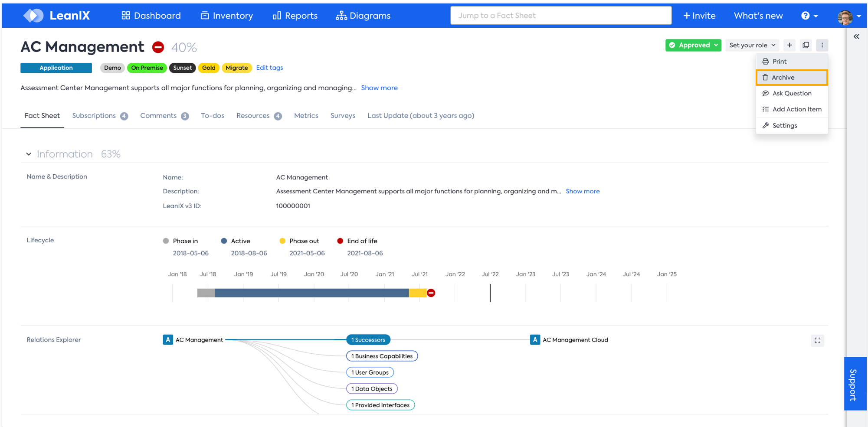Open the user profile avatar menu

click(849, 16)
